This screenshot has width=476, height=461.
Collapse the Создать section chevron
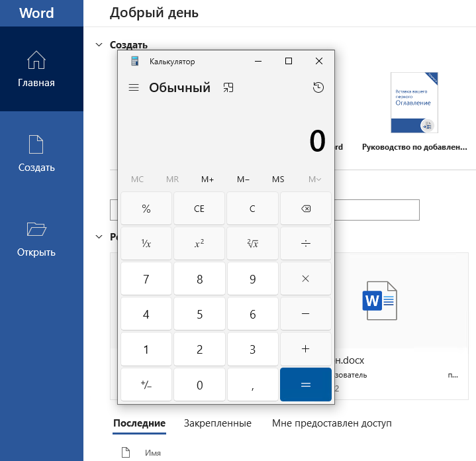[99, 45]
